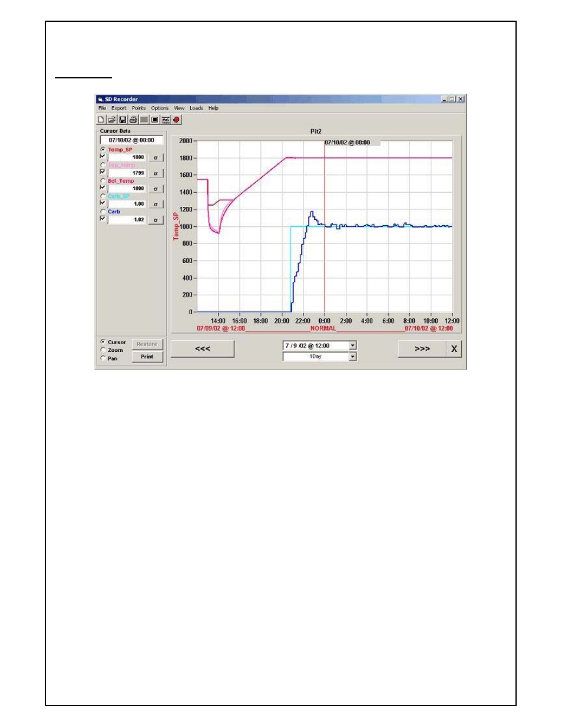Image resolution: width=562 pixels, height=728 pixels.
Task: Open the Help menu
Action: coord(213,108)
